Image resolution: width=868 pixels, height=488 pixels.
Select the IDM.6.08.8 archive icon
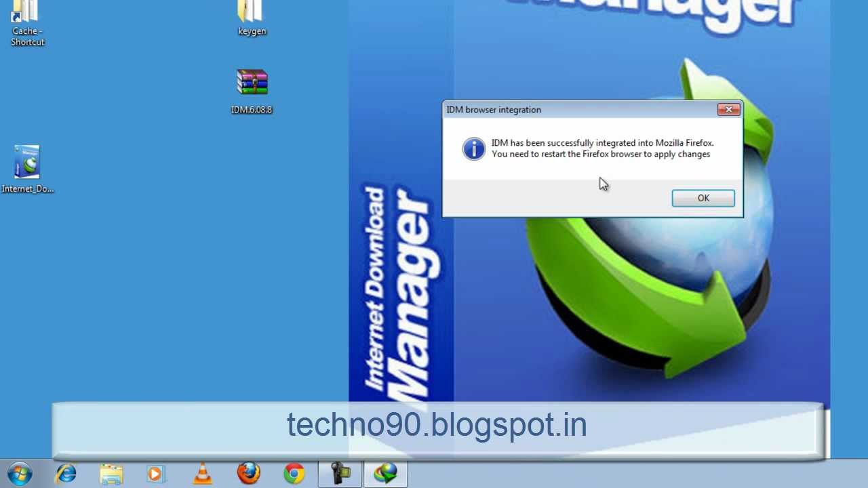(x=252, y=91)
